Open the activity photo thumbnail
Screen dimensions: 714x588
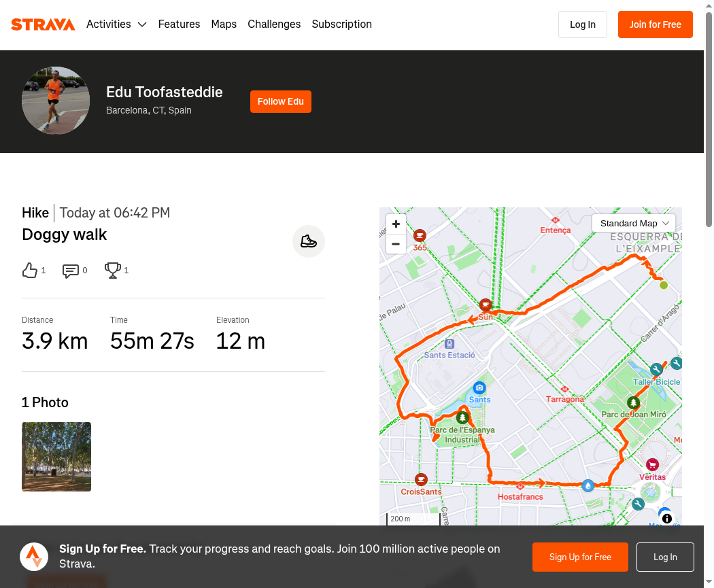(x=56, y=457)
